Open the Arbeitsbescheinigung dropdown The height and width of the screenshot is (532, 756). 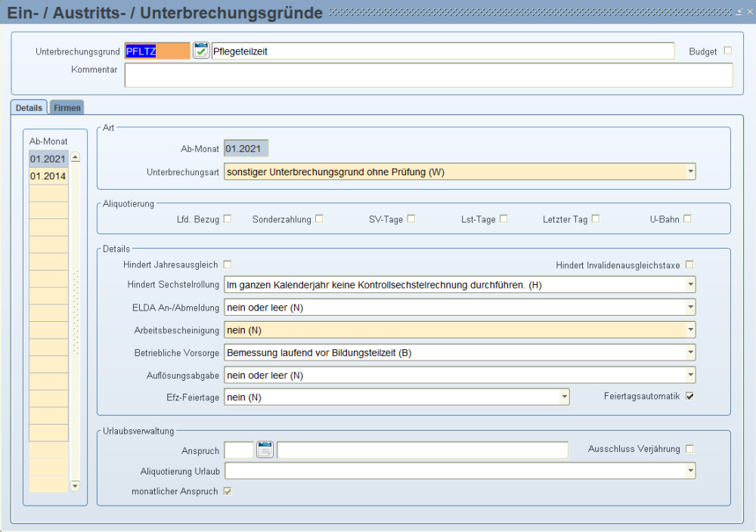(690, 330)
